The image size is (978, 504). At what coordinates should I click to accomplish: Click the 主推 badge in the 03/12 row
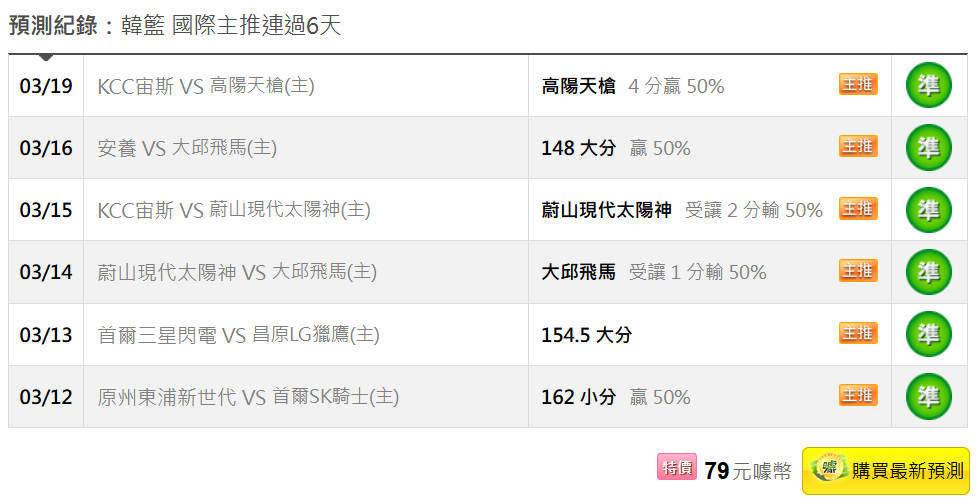858,395
